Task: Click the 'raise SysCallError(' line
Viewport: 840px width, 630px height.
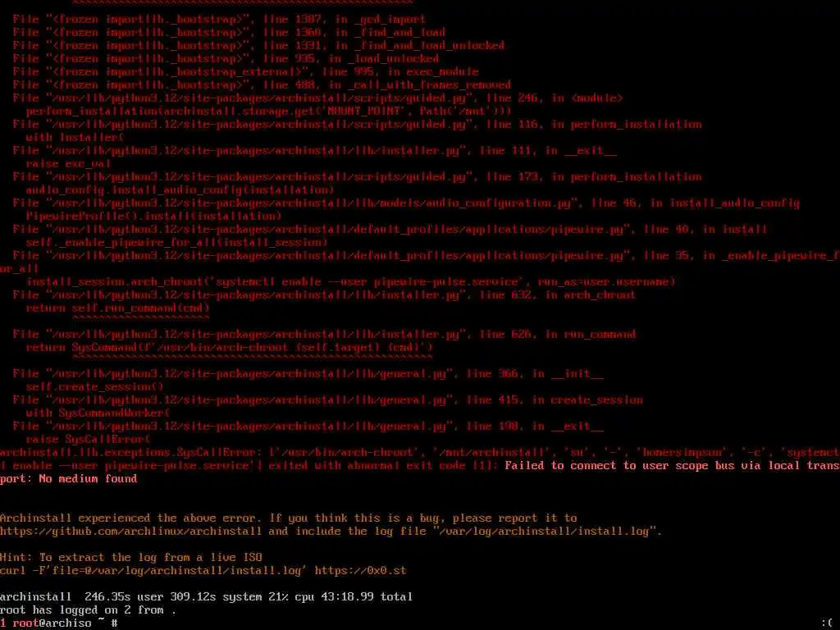Action: pyautogui.click(x=89, y=440)
